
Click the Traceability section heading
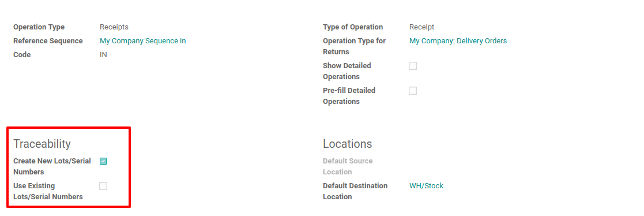pyautogui.click(x=42, y=144)
